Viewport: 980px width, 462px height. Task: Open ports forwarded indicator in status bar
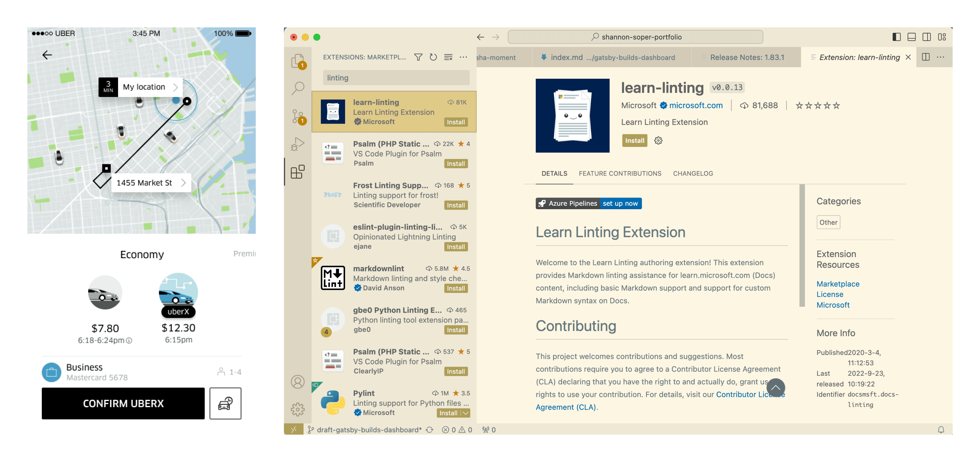point(489,430)
